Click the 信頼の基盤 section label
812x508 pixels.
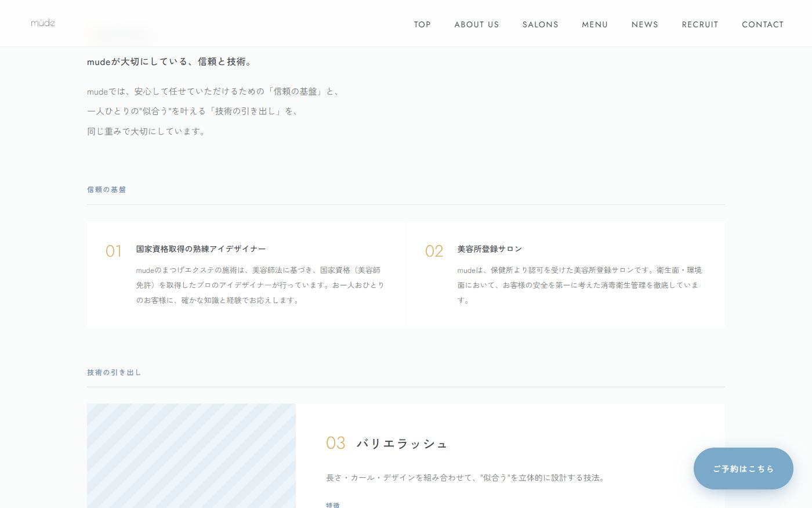(107, 190)
